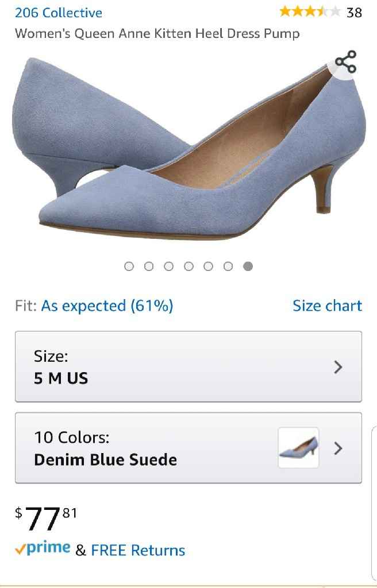The width and height of the screenshot is (377, 588).
Task: Select the last carousel dot
Action: [248, 266]
